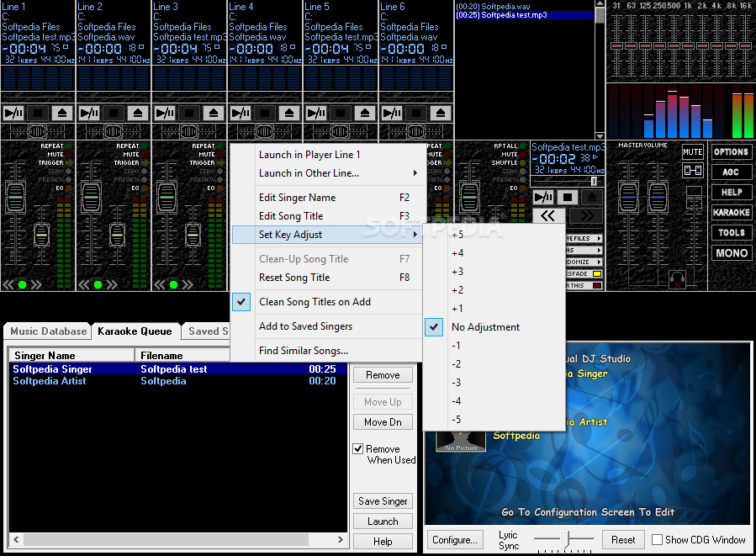Mute Line 2 using its MUTE light
Image resolution: width=756 pixels, height=556 pixels.
(x=145, y=154)
